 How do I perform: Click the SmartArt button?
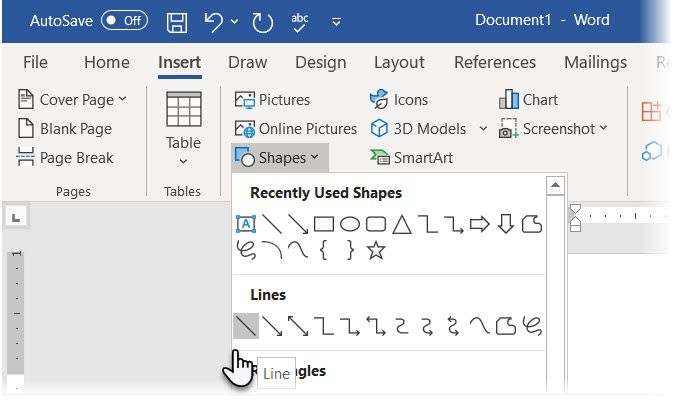pyautogui.click(x=411, y=158)
